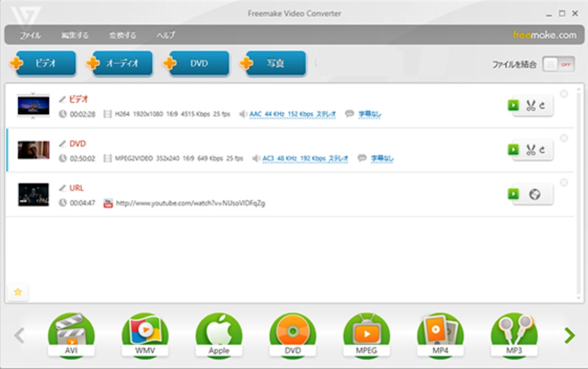Viewport: 588px width, 369px height.
Task: Burn to DVD output format
Action: pos(293,335)
